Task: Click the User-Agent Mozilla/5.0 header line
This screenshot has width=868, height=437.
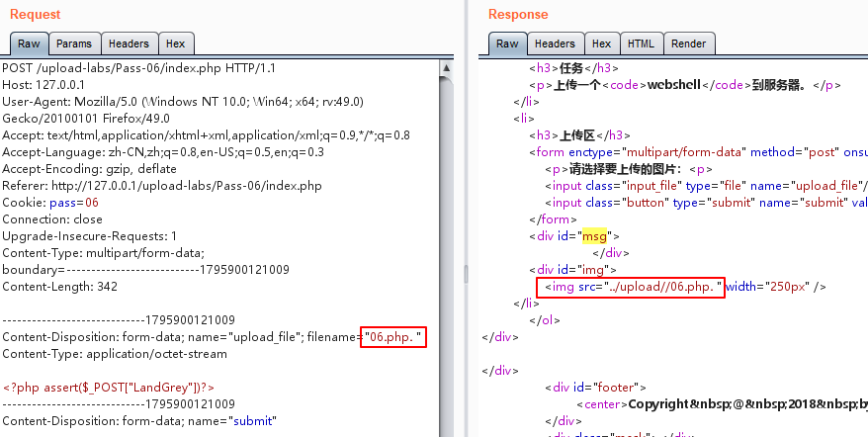Action: coord(183,102)
